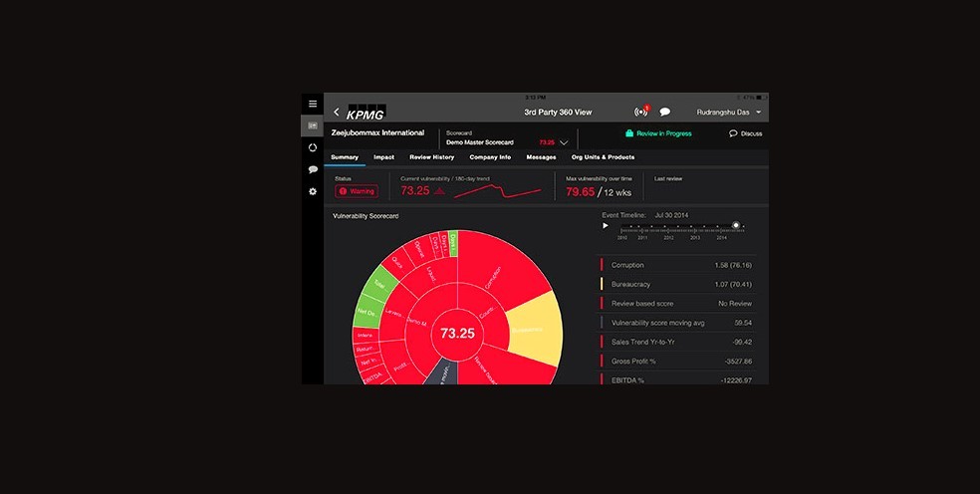Viewport: 980px width, 494px height.
Task: Switch to the Company Info tab
Action: (x=490, y=157)
